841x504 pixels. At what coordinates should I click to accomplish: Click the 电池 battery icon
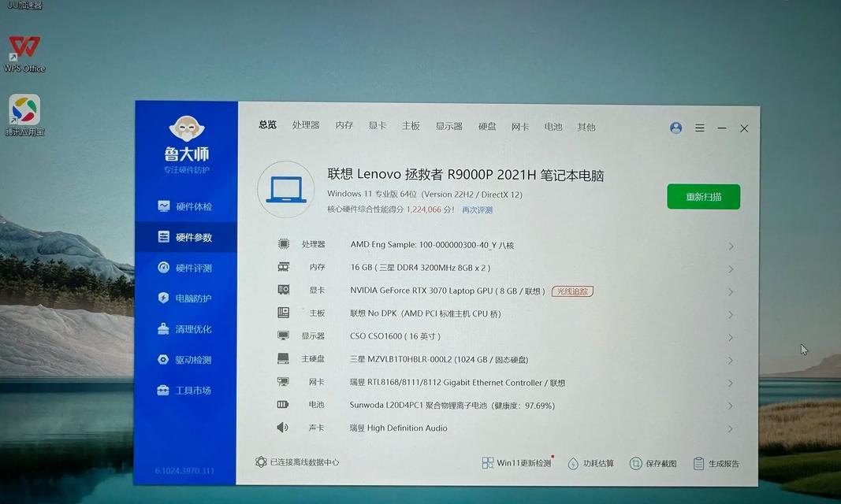point(283,404)
